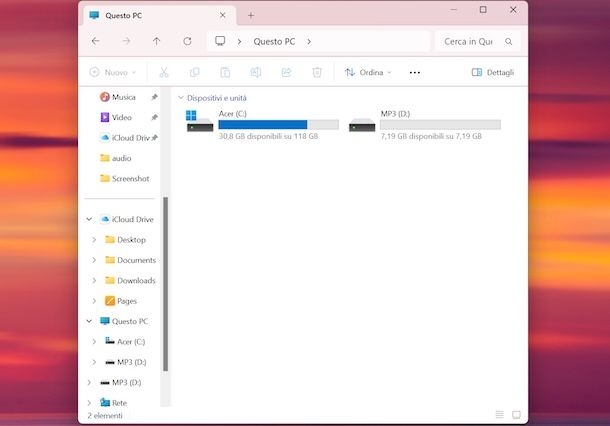Click MP3 (D:) storage usage bar
Viewport: 610px width, 426px height.
click(440, 124)
